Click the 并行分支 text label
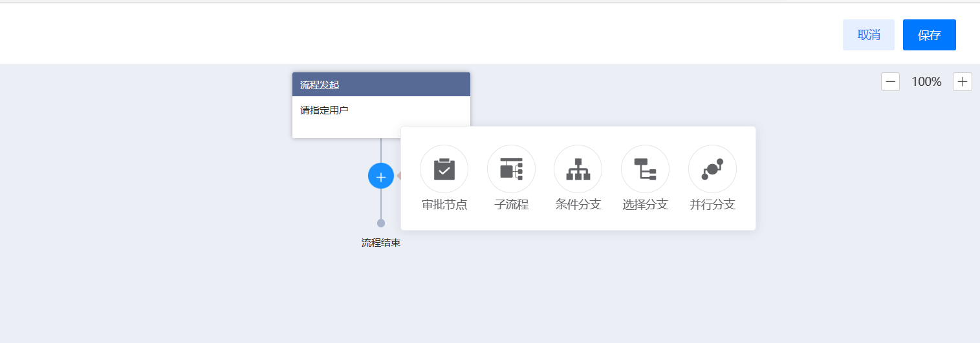 click(x=712, y=205)
